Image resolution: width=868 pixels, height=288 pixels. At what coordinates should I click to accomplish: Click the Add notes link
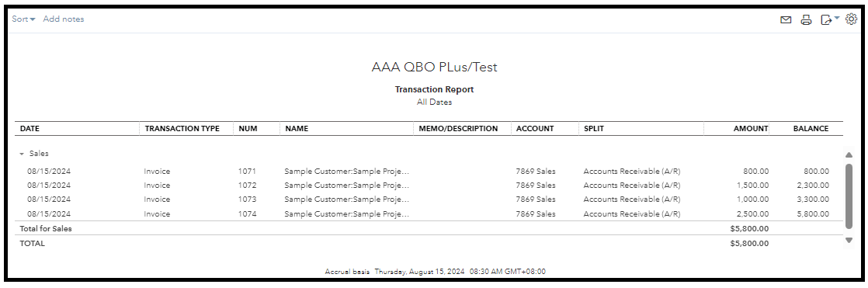(x=64, y=19)
